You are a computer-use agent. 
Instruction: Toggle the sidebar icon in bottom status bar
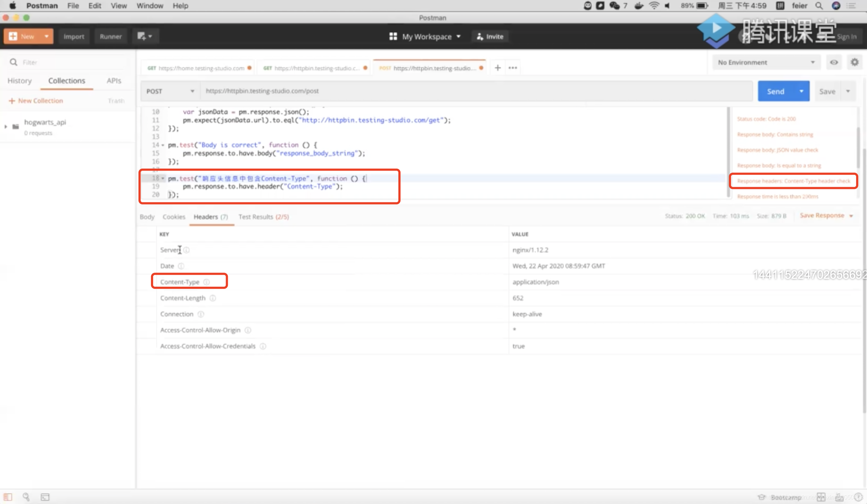[8, 497]
